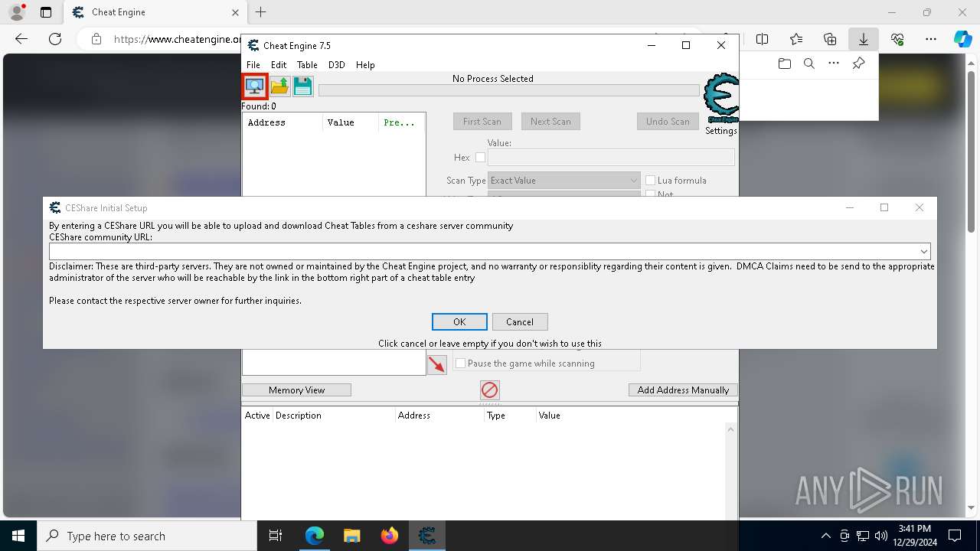The image size is (980, 551).
Task: Click the scan progress bar
Action: (x=509, y=90)
